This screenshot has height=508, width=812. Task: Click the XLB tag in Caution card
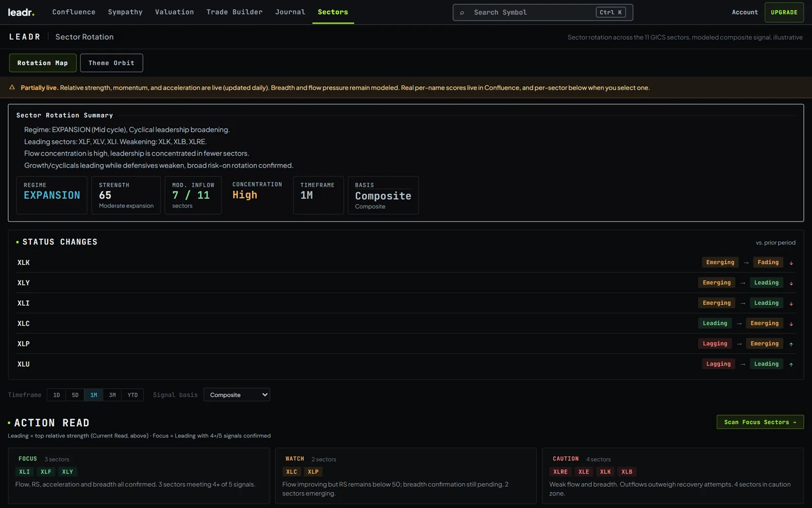pos(627,472)
